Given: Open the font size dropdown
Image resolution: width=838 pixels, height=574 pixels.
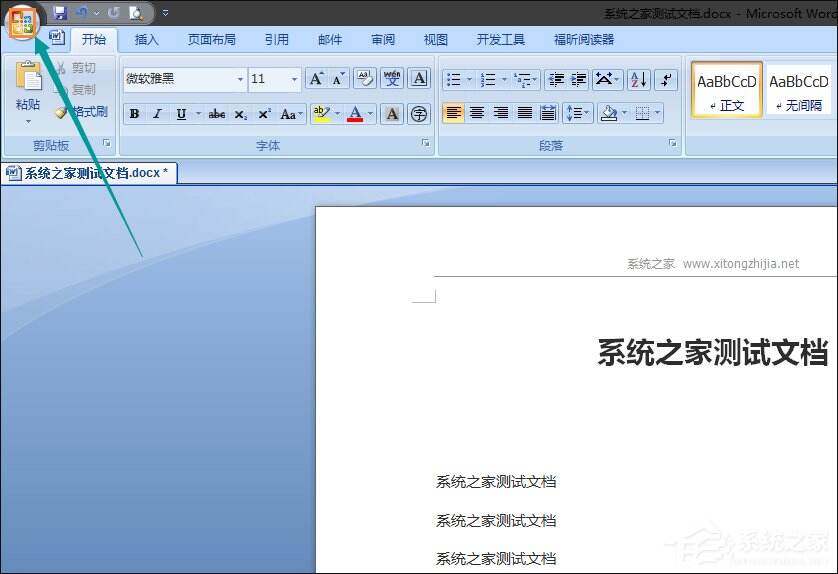Looking at the screenshot, I should tap(294, 79).
